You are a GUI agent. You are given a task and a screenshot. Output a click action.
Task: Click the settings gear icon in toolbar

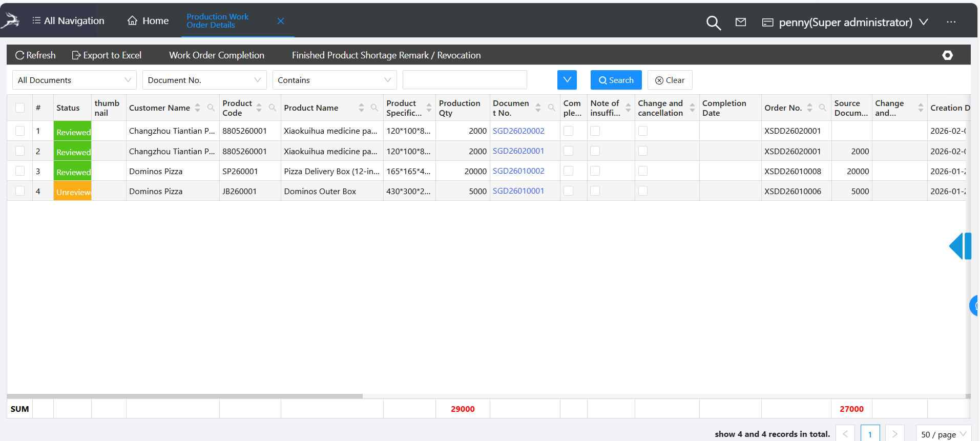947,55
